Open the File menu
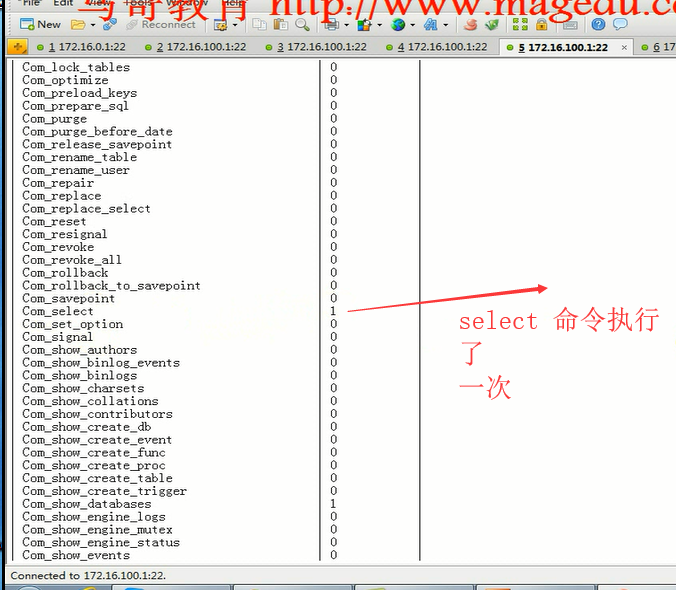 [x=31, y=3]
